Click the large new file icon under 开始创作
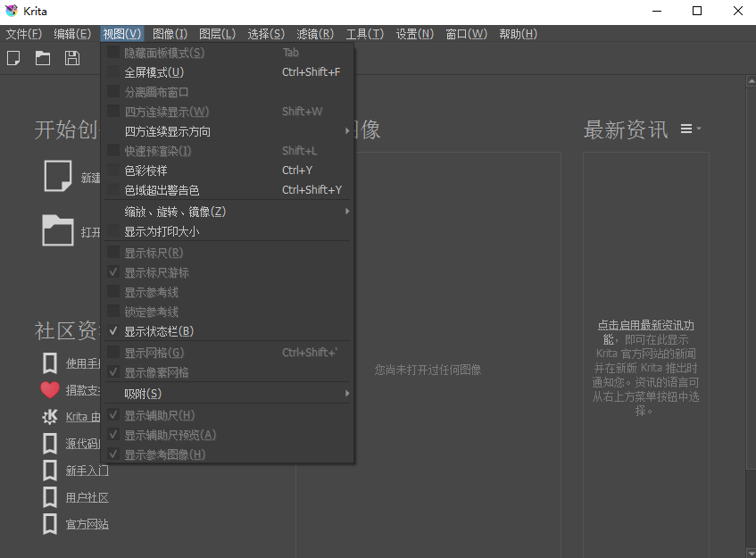 (58, 176)
